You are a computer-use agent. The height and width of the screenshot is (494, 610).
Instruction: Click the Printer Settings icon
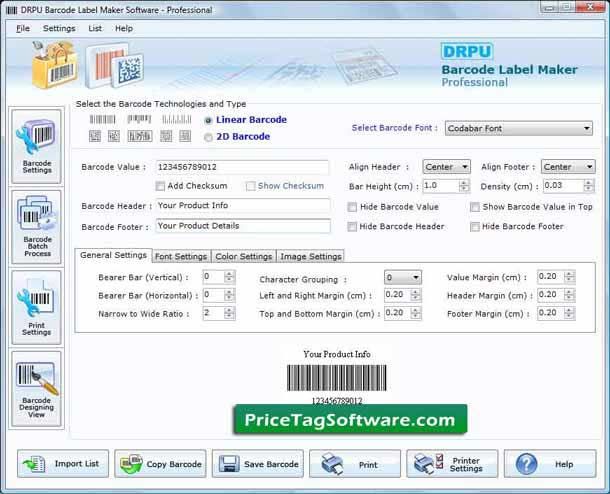tap(428, 464)
